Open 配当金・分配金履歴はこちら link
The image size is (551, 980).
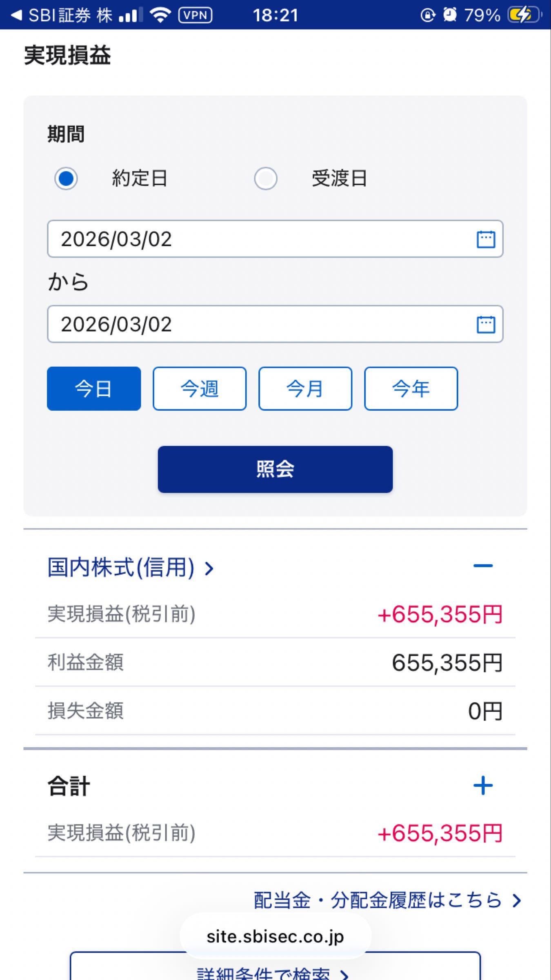point(387,900)
